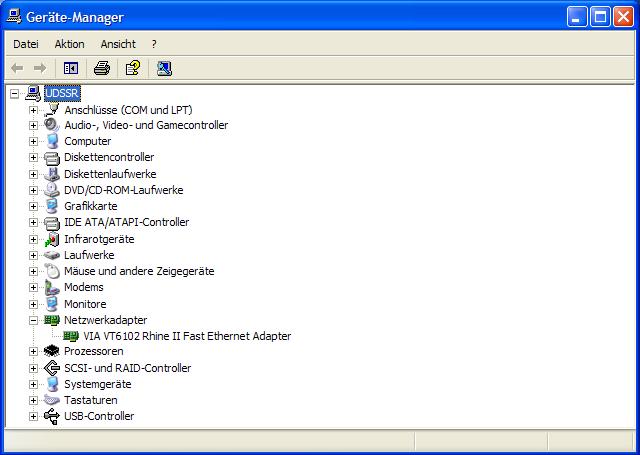This screenshot has height=455, width=640.
Task: Click the Computer category icon
Action: (52, 141)
